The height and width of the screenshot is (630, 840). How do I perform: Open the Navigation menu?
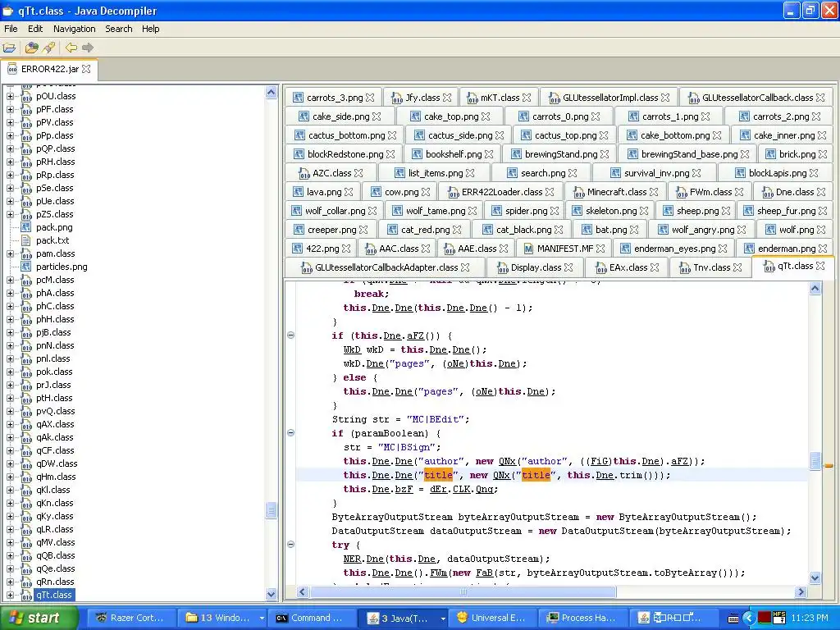[x=74, y=29]
